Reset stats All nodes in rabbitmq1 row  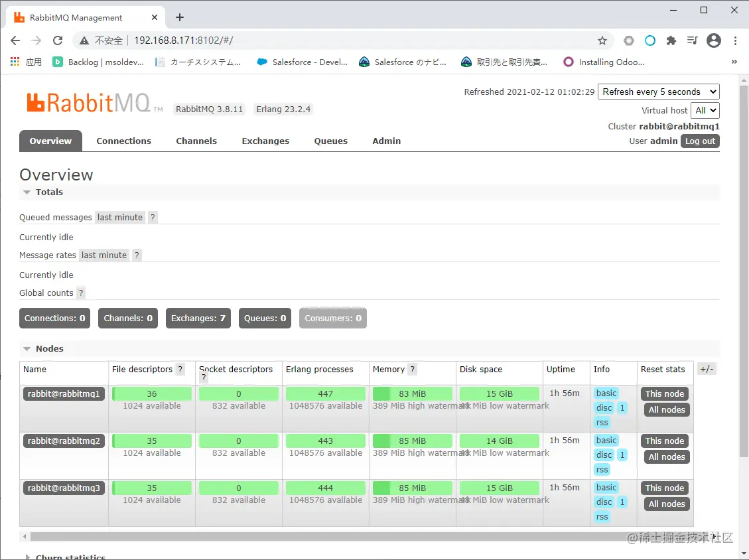pyautogui.click(x=667, y=409)
